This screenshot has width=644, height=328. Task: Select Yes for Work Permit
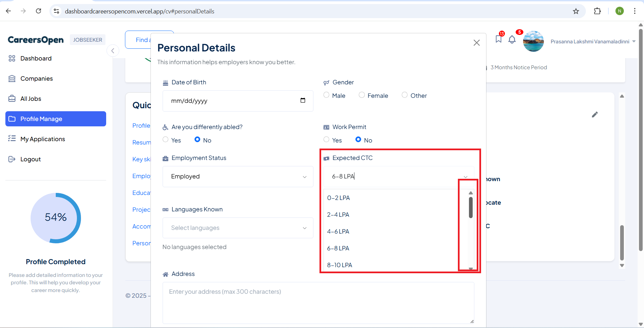click(x=326, y=140)
